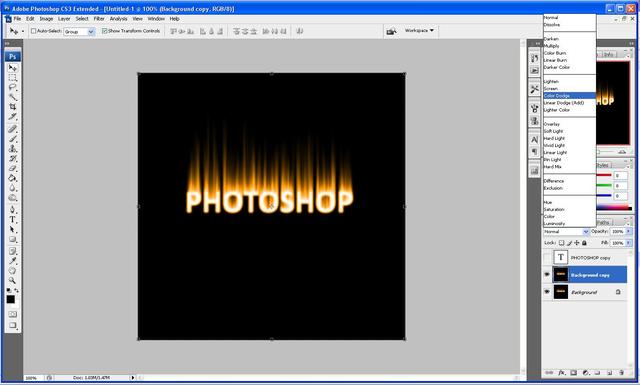Uncheck Show Transform Controls
The height and width of the screenshot is (385, 640).
(104, 31)
